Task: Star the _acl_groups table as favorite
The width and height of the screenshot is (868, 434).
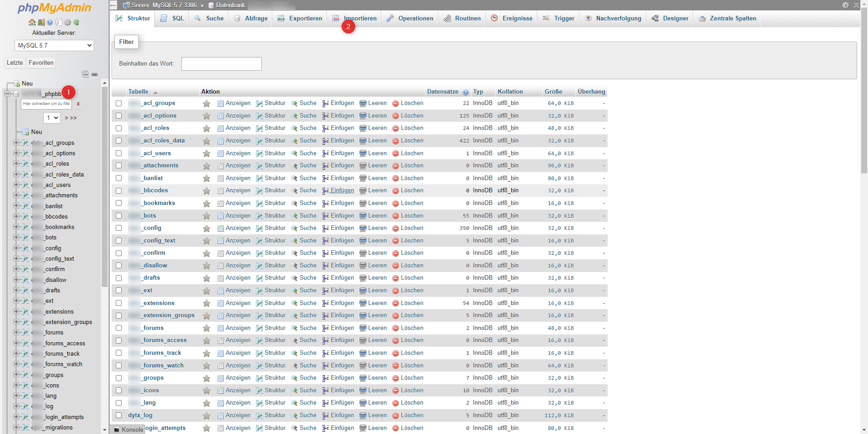Action: point(207,104)
